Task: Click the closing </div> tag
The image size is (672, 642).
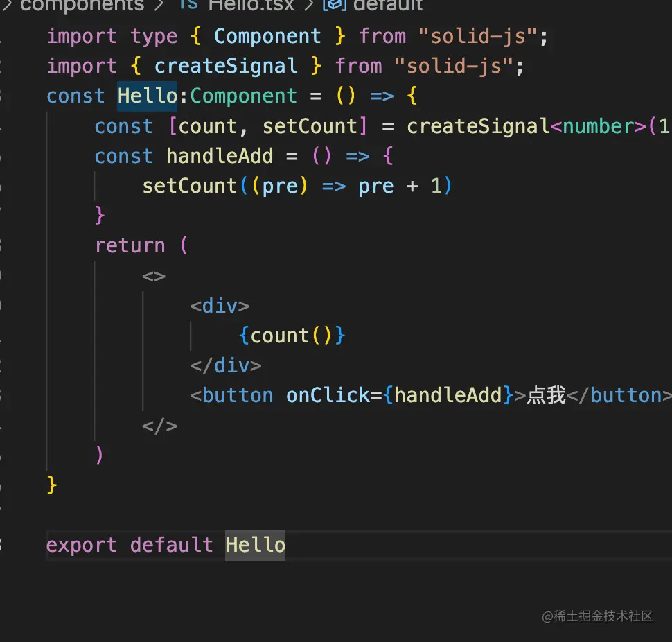Action: (x=226, y=366)
